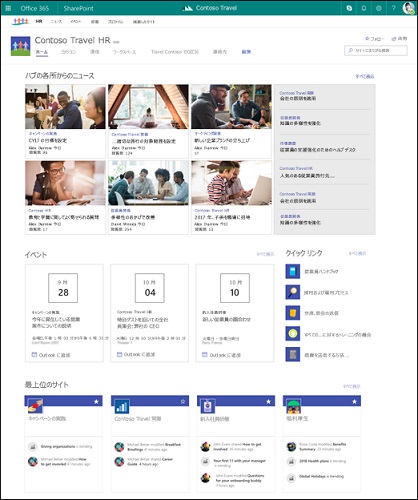The image size is (418, 500).
Task: Click the blue 編集 link in site navigation
Action: 246,52
